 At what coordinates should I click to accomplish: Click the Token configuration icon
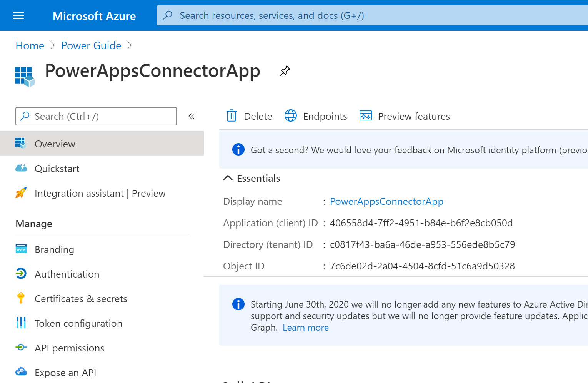click(x=21, y=323)
